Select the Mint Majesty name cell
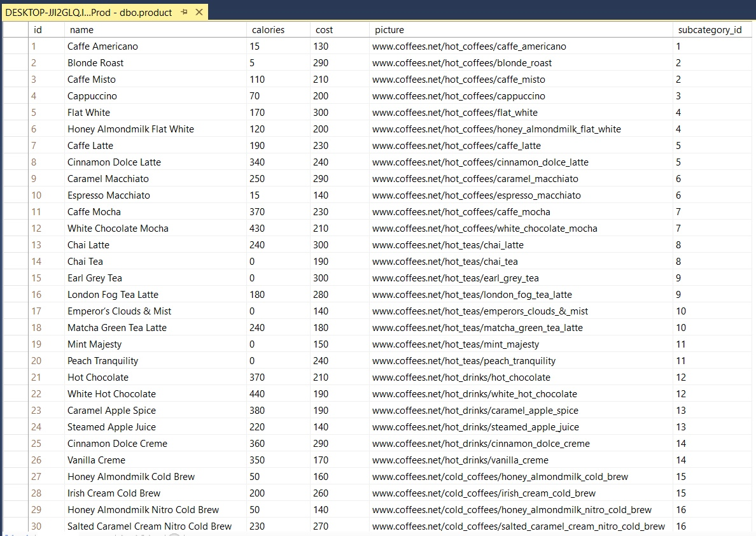The width and height of the screenshot is (756, 536). [x=155, y=344]
